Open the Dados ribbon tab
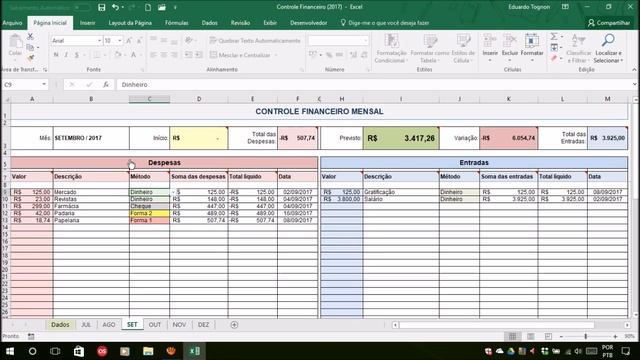The image size is (640, 360). tap(209, 23)
